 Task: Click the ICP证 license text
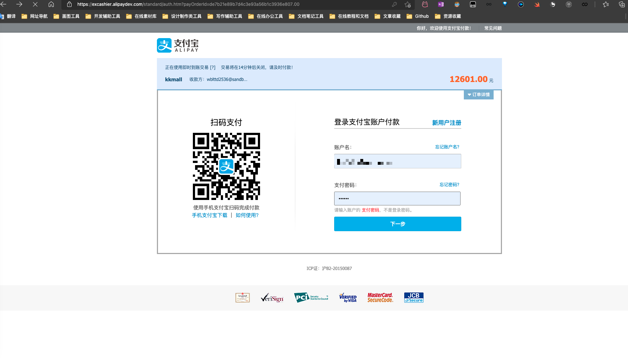[x=329, y=269]
